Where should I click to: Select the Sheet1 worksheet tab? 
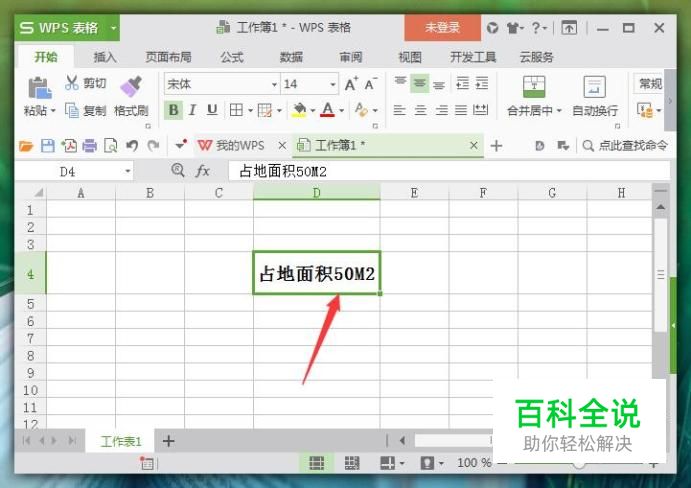pos(120,441)
